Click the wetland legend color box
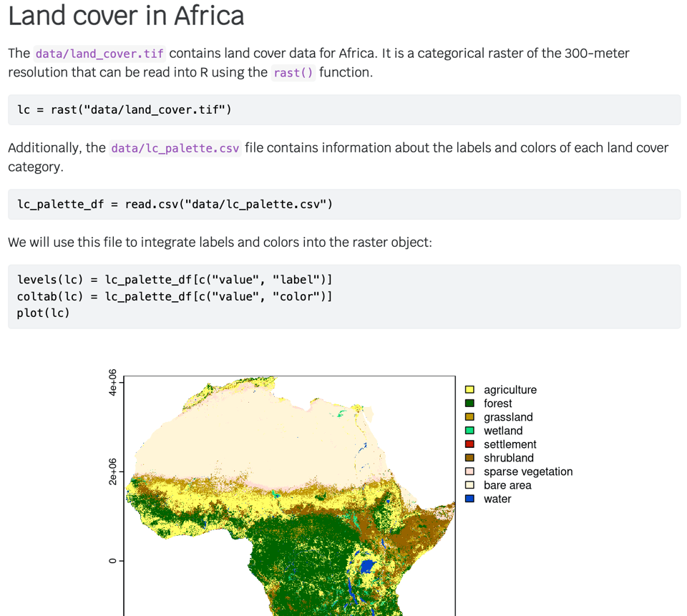 coord(469,431)
